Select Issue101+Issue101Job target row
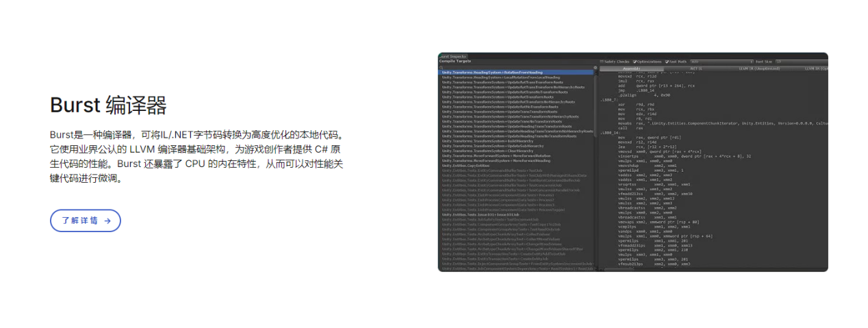The image size is (868, 328). (515, 214)
